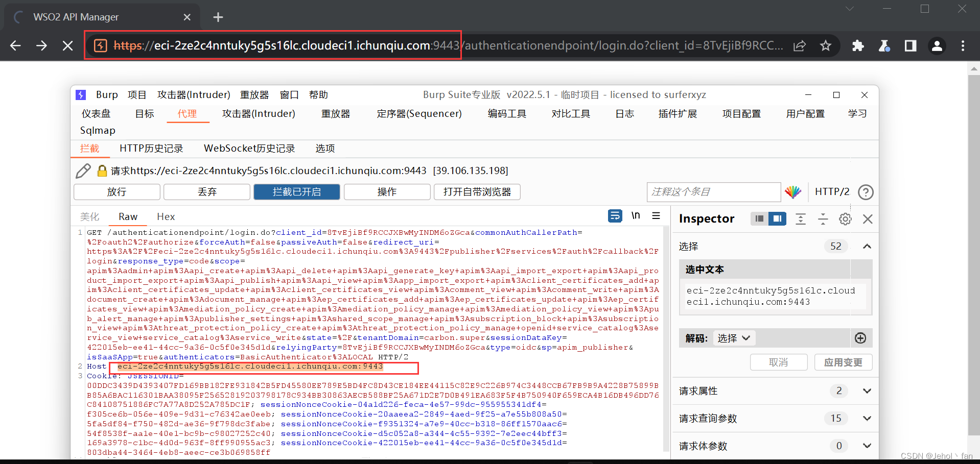This screenshot has width=980, height=464.
Task: Forward the request with 放行
Action: pos(117,192)
